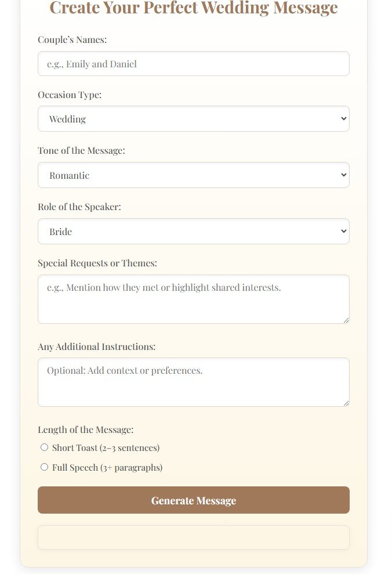Click the page title heading
The image size is (392, 574).
tap(194, 8)
